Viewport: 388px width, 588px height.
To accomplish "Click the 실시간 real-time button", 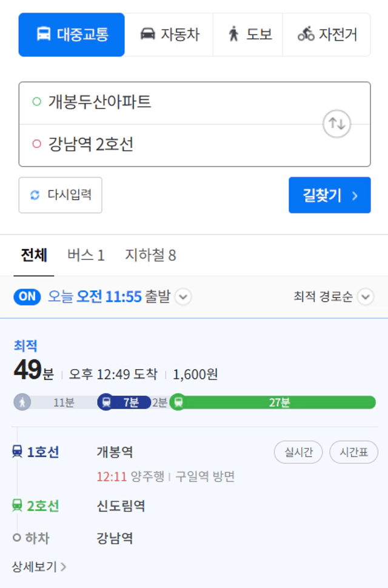I will point(298,452).
